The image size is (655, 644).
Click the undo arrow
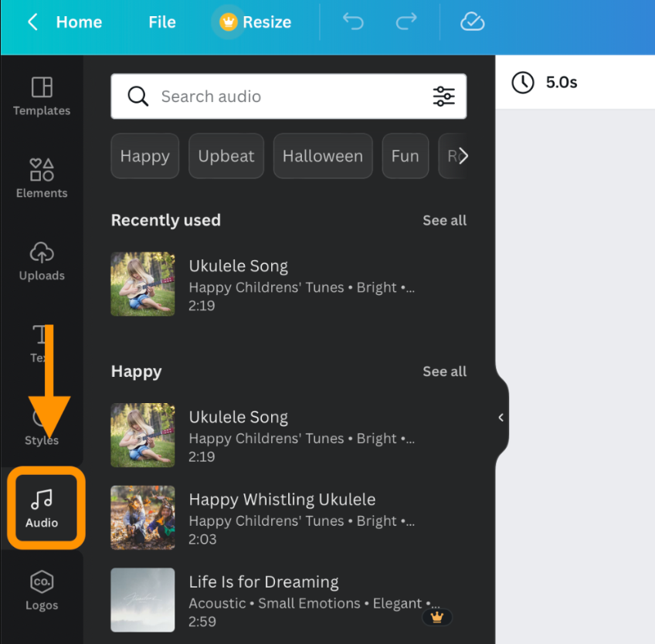(x=353, y=22)
